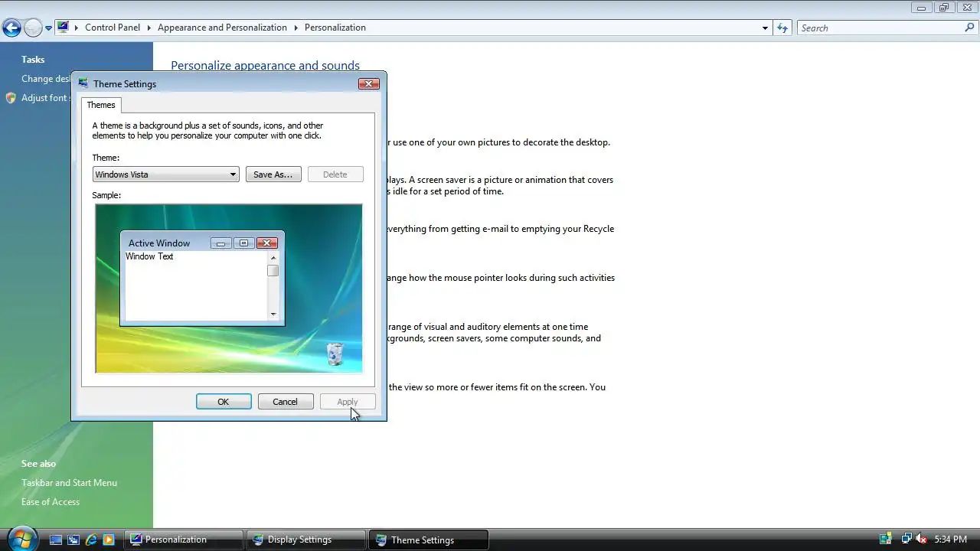Click the Personalize appearance and sounds heading
Image resolution: width=980 pixels, height=551 pixels.
pos(265,66)
